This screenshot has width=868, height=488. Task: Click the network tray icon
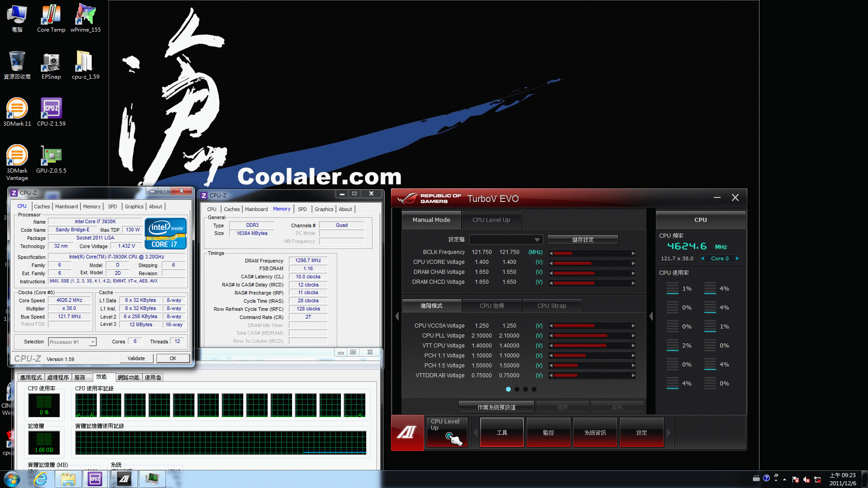tap(817, 479)
